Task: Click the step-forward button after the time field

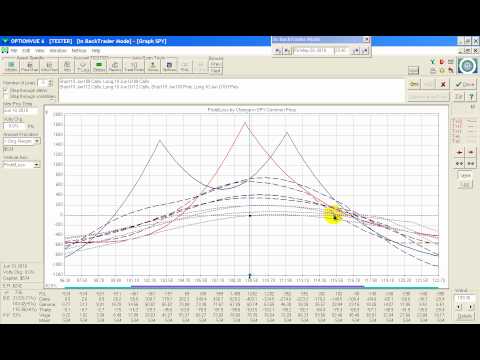Action: 356,51
